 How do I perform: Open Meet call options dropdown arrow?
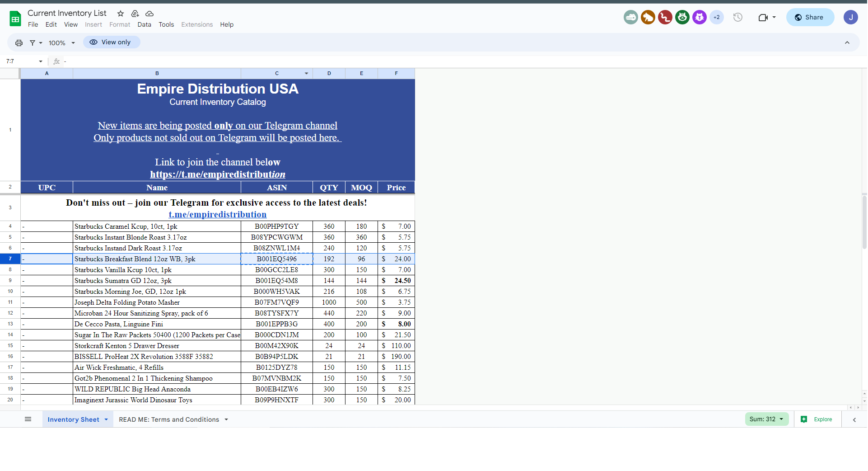coord(774,17)
